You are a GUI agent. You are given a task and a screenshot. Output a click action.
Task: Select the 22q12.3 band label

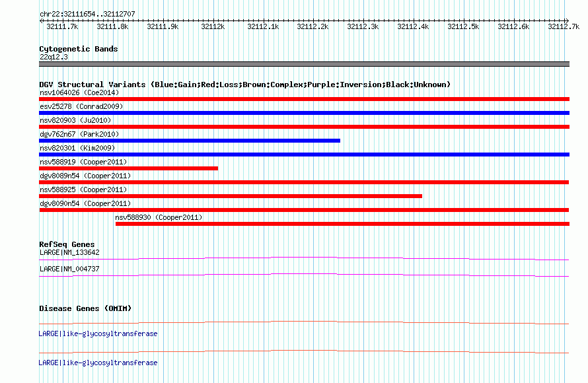[54, 57]
